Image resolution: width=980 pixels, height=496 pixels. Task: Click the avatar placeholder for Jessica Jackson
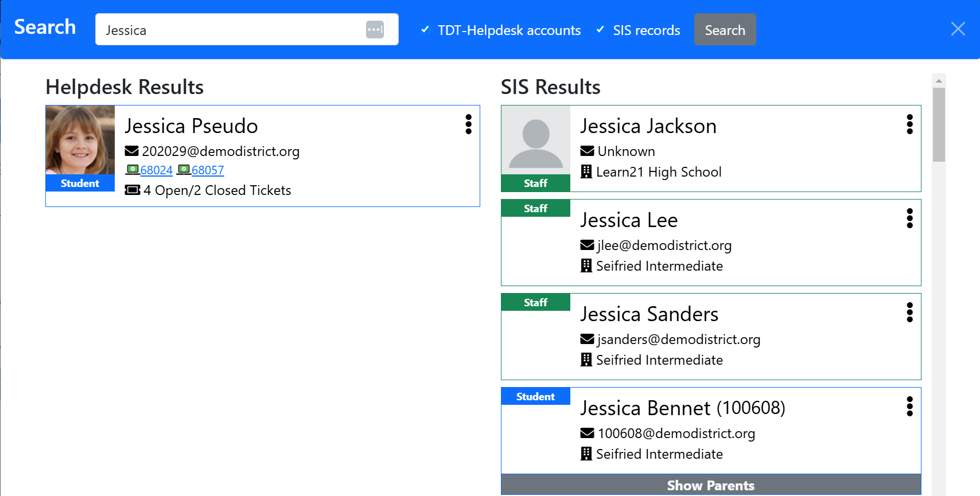pos(536,140)
